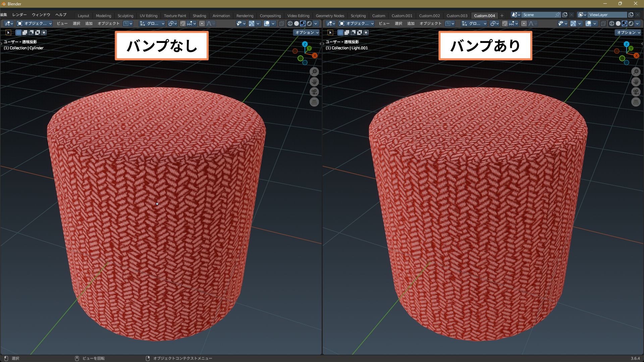Select wireframe shading in left viewport header
Viewport: 644px width, 362px height.
pos(290,23)
